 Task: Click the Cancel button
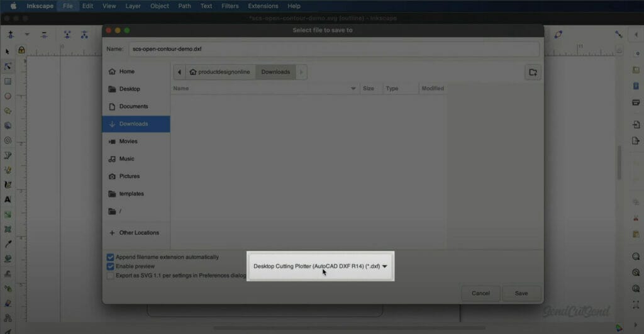coord(480,293)
